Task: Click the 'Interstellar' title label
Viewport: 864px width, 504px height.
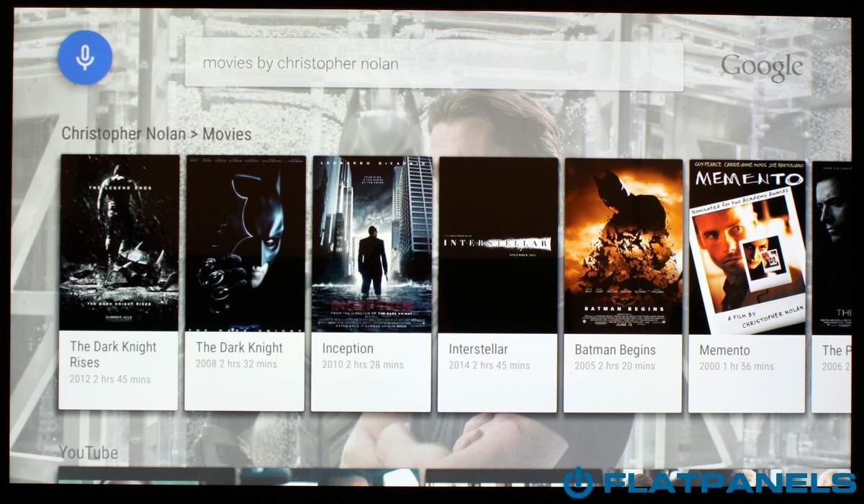Action: pos(478,349)
